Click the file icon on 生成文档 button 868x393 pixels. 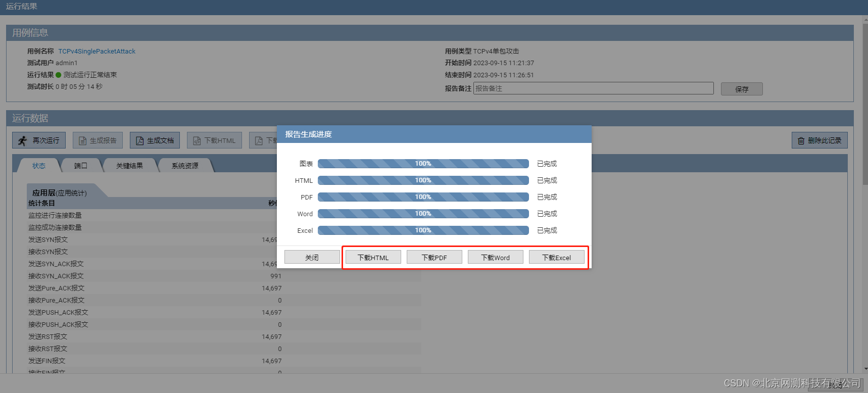pyautogui.click(x=140, y=141)
